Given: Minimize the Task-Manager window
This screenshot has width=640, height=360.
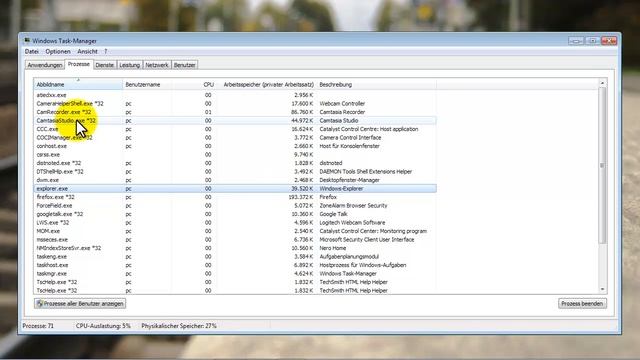Looking at the screenshot, I should pyautogui.click(x=576, y=41).
